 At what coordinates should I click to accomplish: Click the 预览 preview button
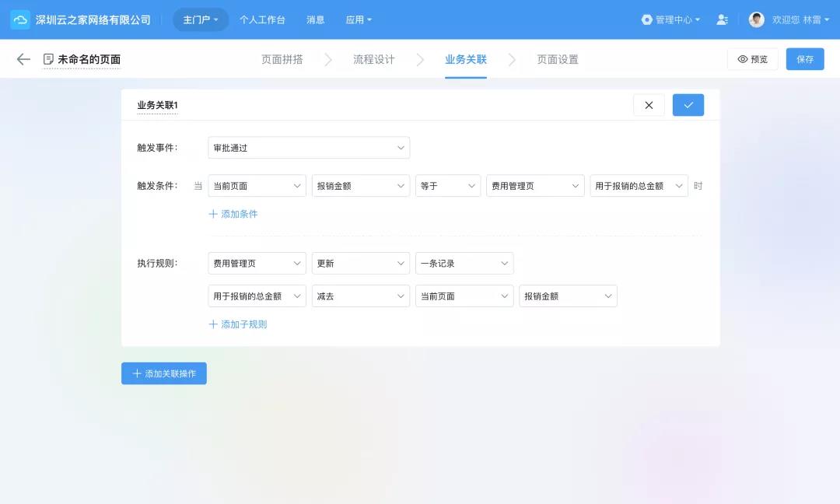pyautogui.click(x=753, y=59)
